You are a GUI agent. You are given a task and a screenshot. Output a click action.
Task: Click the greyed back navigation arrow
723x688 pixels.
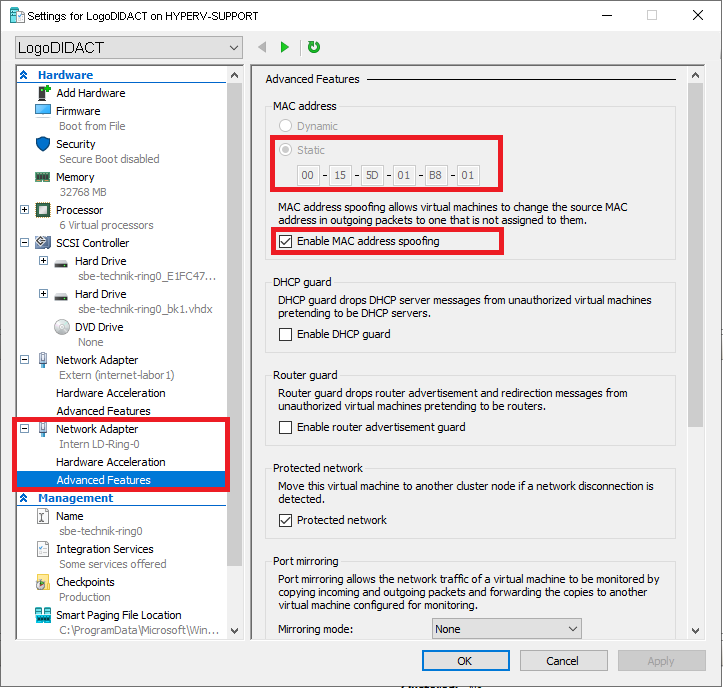(x=262, y=47)
